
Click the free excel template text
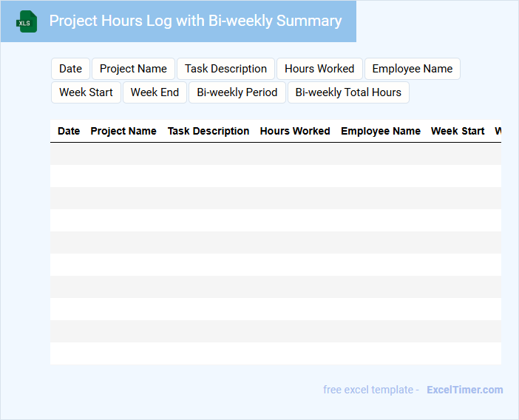tap(368, 390)
